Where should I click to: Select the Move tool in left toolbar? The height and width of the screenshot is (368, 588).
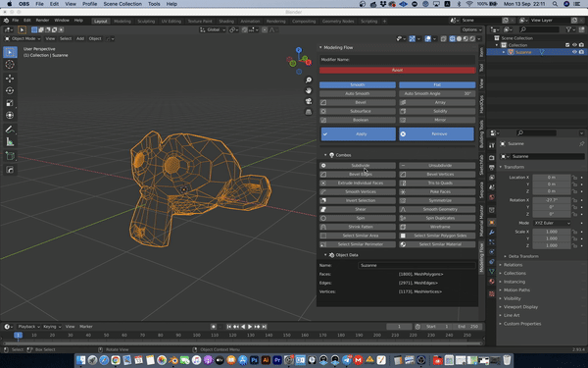(10, 79)
